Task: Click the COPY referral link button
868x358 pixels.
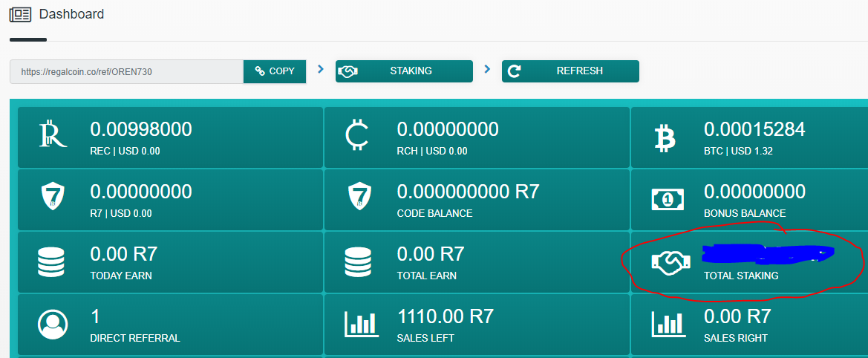Action: pos(275,71)
